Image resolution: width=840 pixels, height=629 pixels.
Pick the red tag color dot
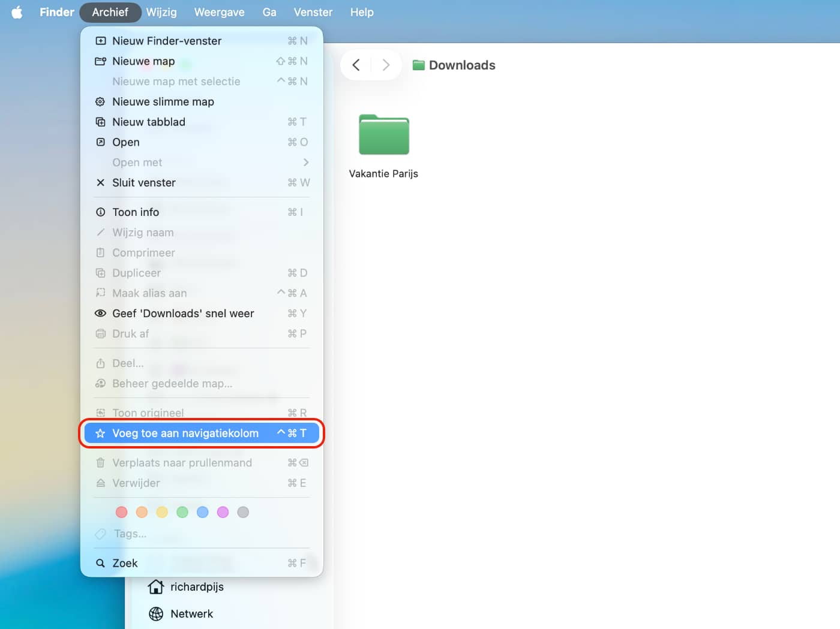122,512
